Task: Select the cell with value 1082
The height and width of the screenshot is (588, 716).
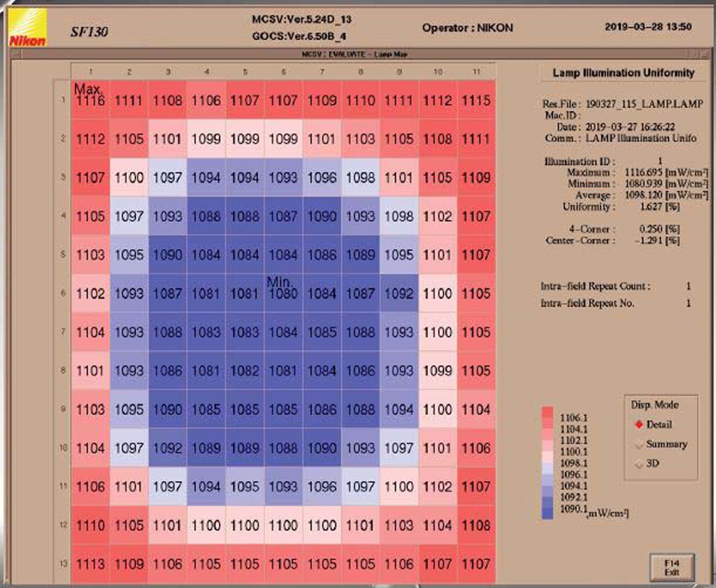Action: [x=245, y=371]
